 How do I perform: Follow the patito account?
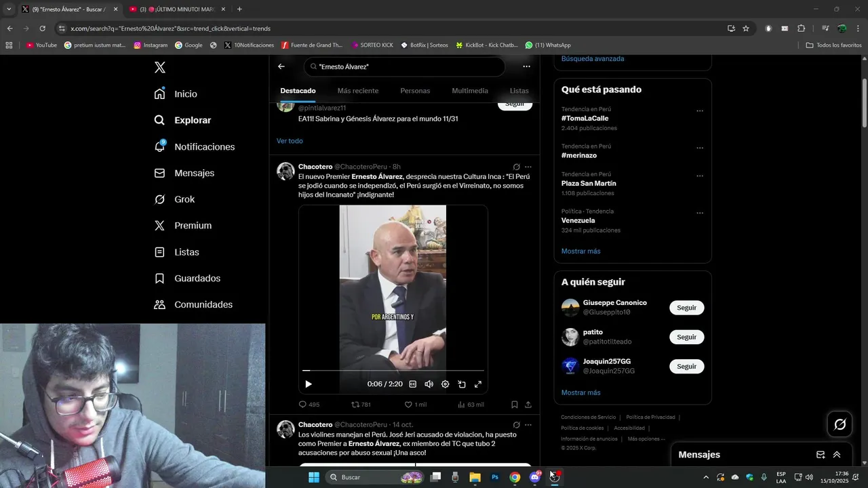(686, 337)
